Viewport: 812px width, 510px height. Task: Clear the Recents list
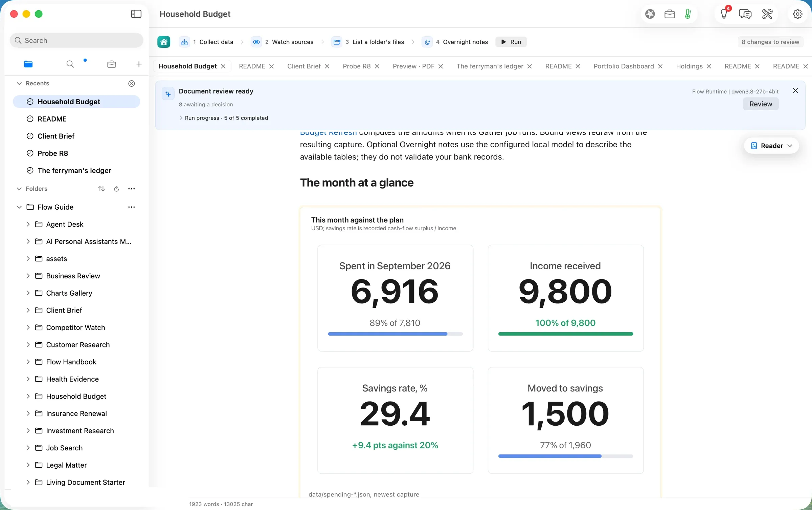coord(132,83)
